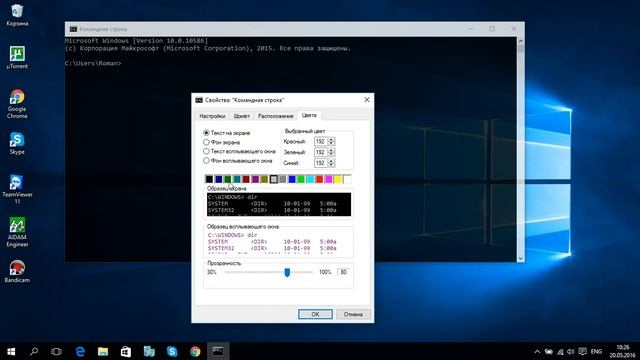Open the Bandicam desktop icon
640x360 pixels.
[17, 271]
